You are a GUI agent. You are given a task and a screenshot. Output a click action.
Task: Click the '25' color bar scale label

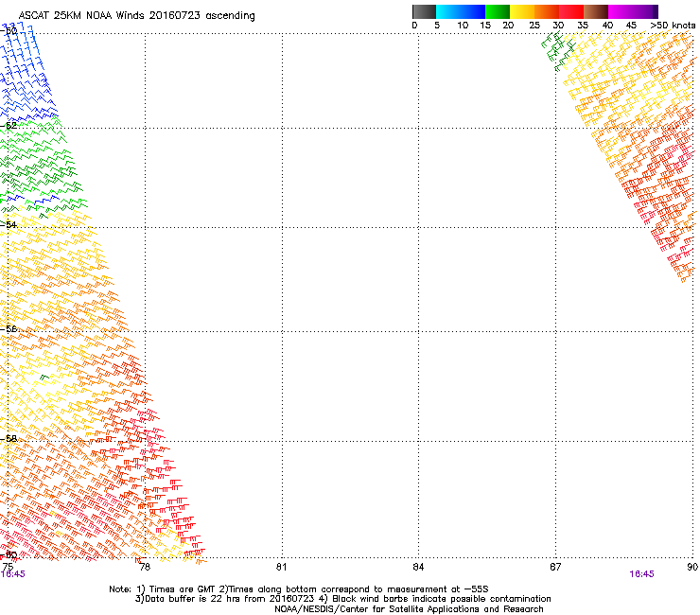[534, 26]
